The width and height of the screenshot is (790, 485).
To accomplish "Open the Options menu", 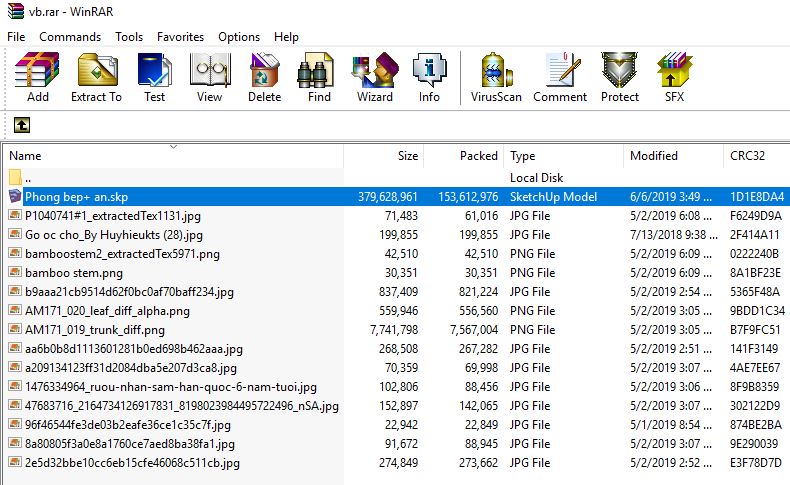I will tap(239, 37).
